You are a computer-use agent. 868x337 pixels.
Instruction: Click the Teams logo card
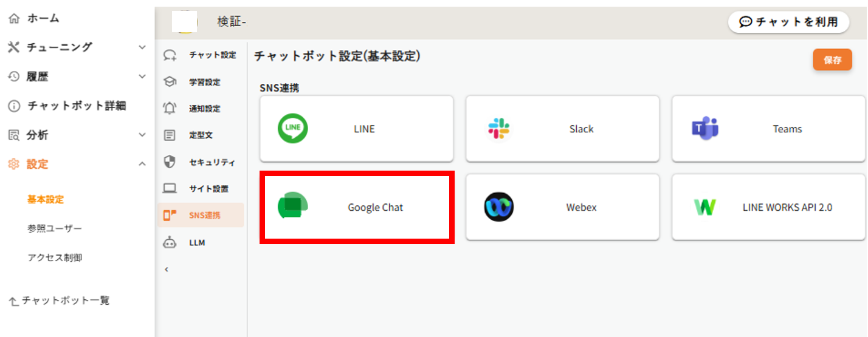point(705,129)
